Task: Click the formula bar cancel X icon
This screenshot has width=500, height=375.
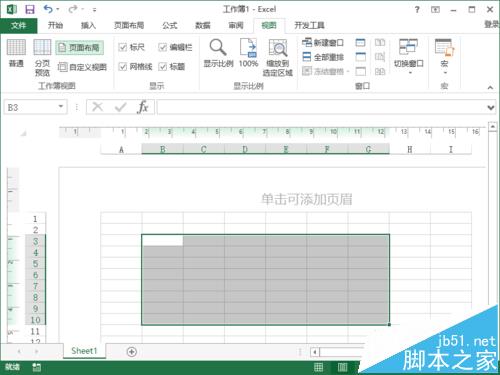Action: pos(97,107)
